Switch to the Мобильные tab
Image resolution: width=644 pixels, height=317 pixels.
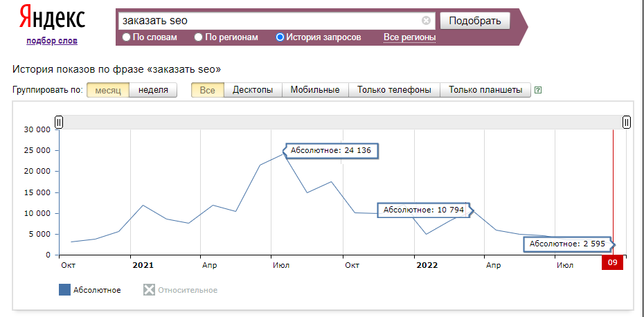[x=315, y=90]
